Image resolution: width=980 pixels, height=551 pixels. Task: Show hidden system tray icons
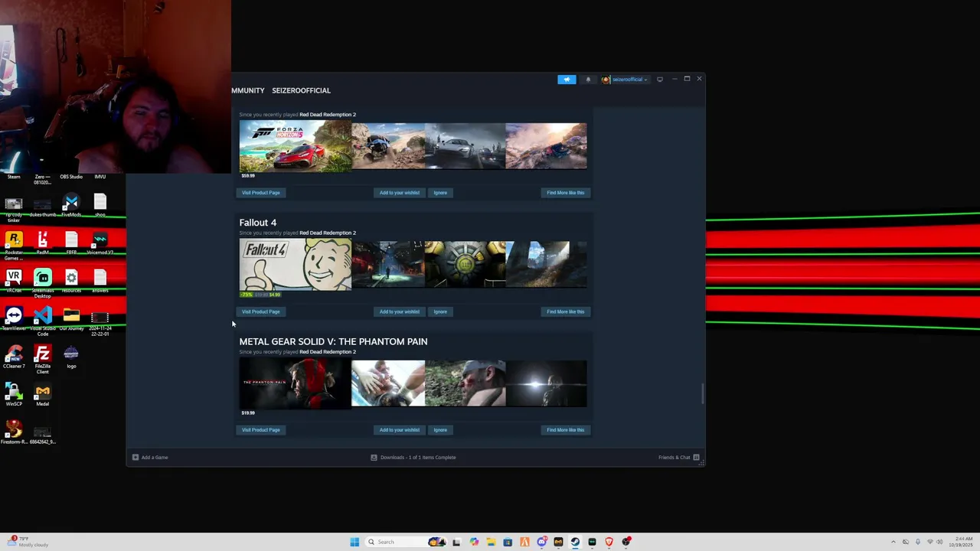click(x=893, y=542)
